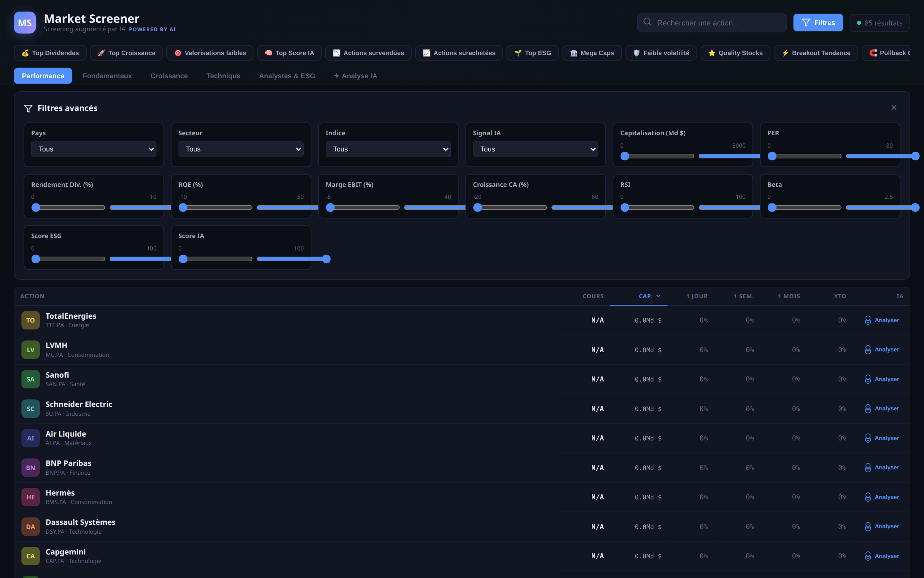
Task: Switch to the Croissance tab
Action: [x=169, y=76]
